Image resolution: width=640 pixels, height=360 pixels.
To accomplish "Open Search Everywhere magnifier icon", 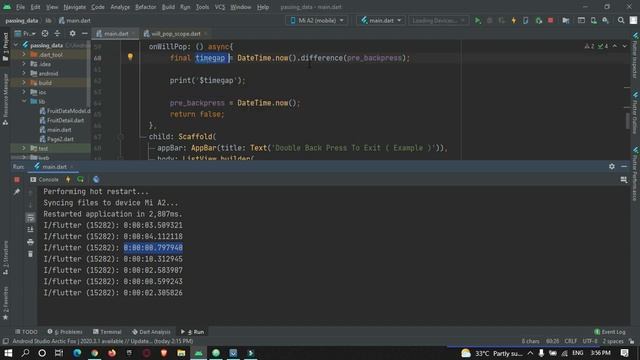I will pyautogui.click(x=621, y=20).
